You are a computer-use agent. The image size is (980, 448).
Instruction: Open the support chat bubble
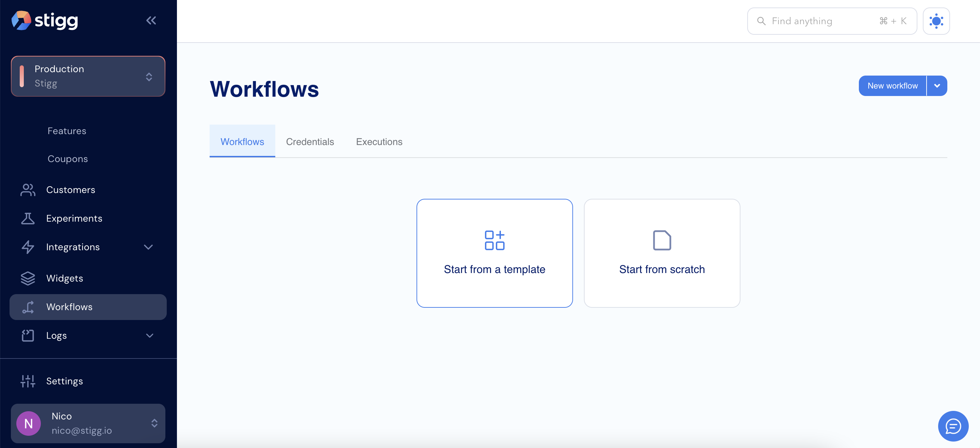tap(953, 426)
